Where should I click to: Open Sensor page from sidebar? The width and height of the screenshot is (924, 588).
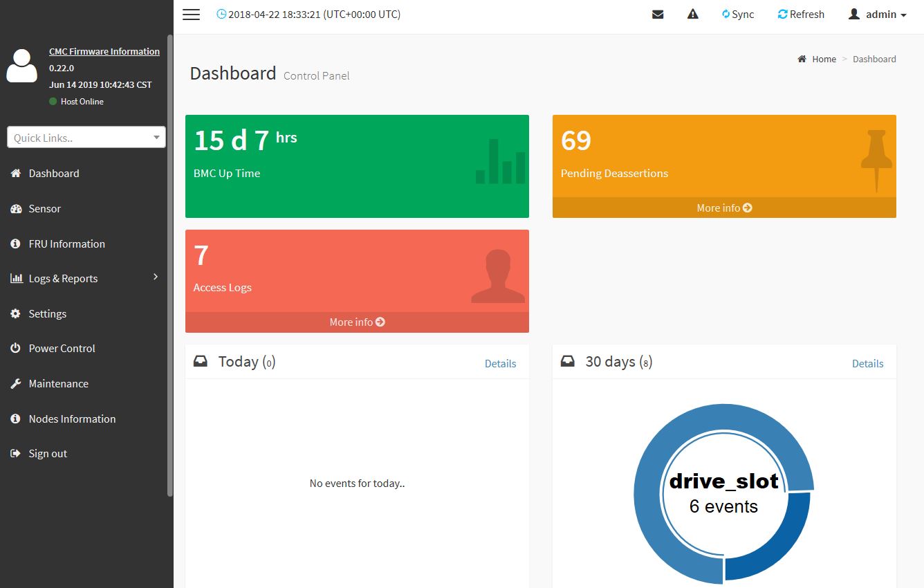(45, 208)
